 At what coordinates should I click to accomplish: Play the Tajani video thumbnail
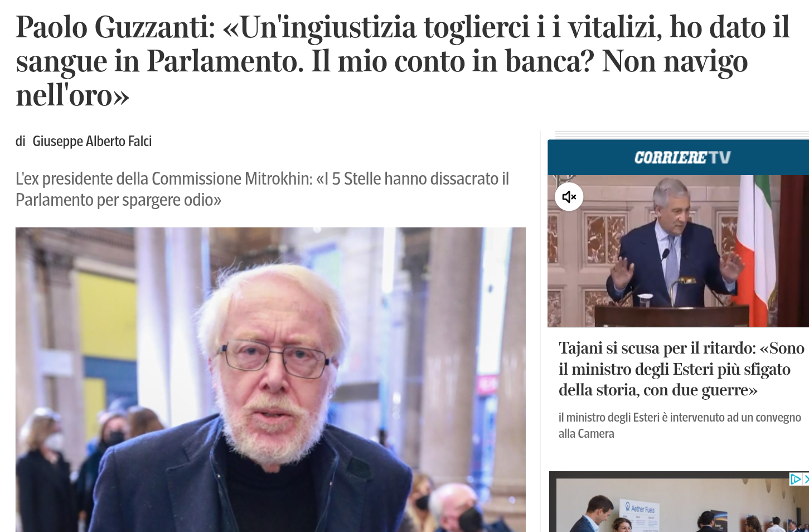coord(679,251)
